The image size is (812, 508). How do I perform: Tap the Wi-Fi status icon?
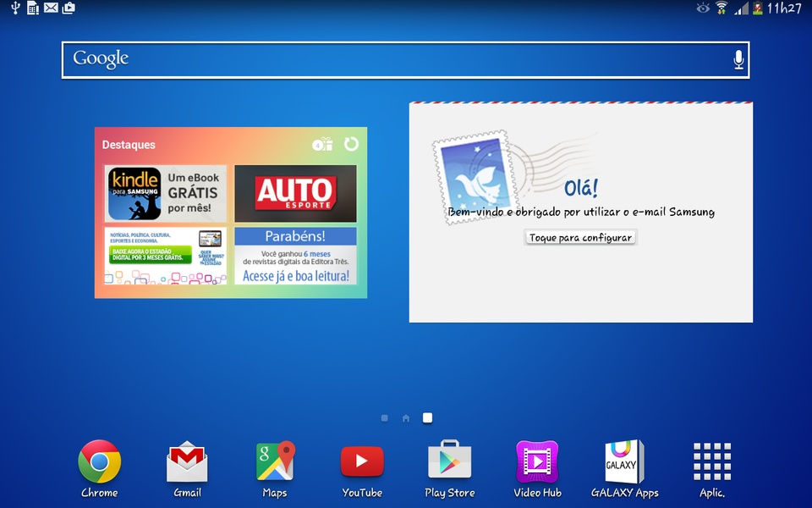click(721, 8)
